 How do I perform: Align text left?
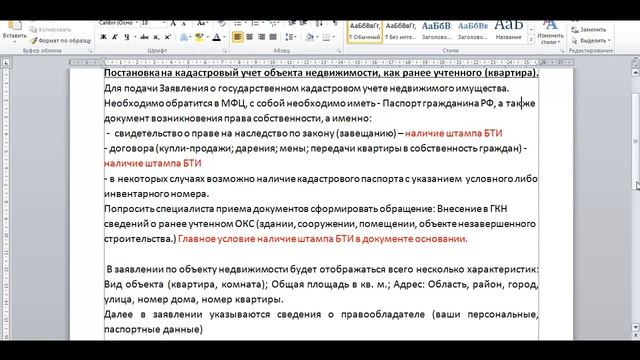(x=238, y=37)
